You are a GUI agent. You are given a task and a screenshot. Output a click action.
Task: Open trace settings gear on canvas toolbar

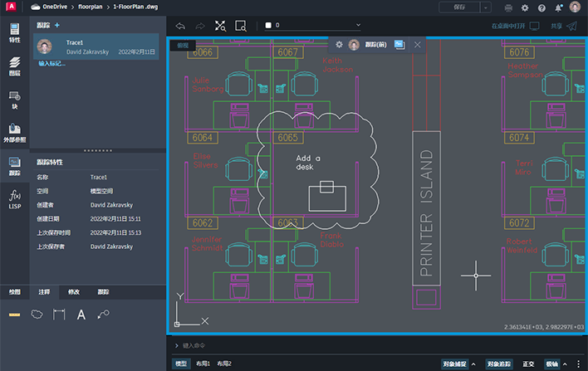tap(339, 45)
